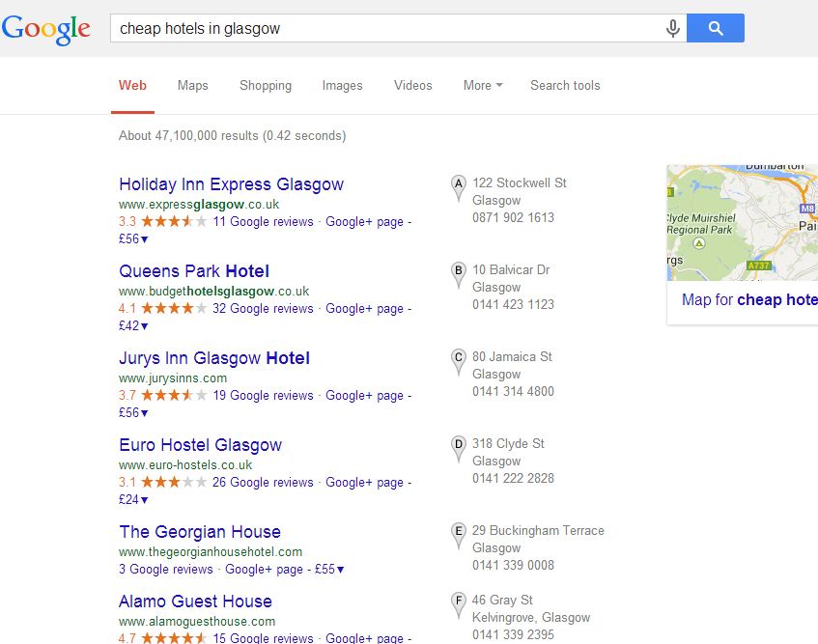Expand the More search categories dropdown

483,86
